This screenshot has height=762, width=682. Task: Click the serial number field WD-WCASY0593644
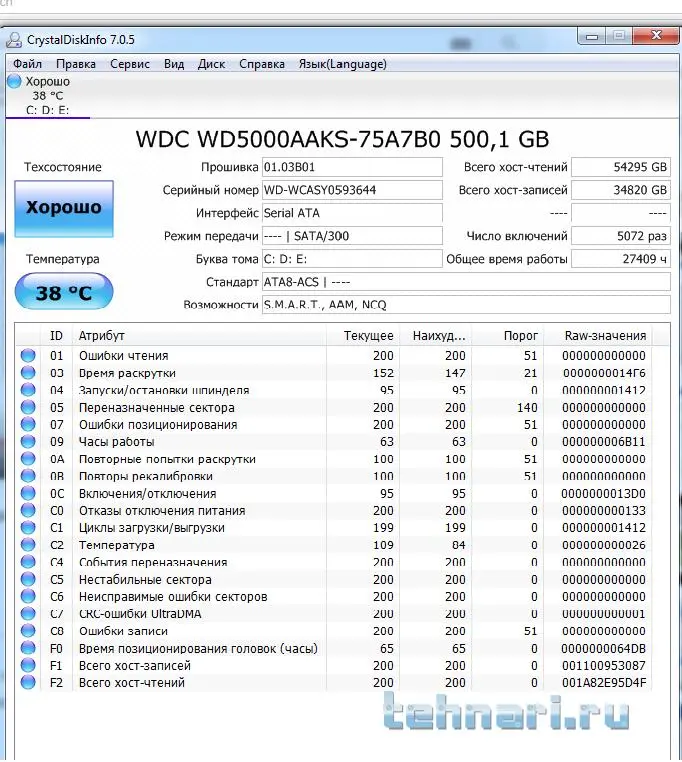click(x=352, y=190)
